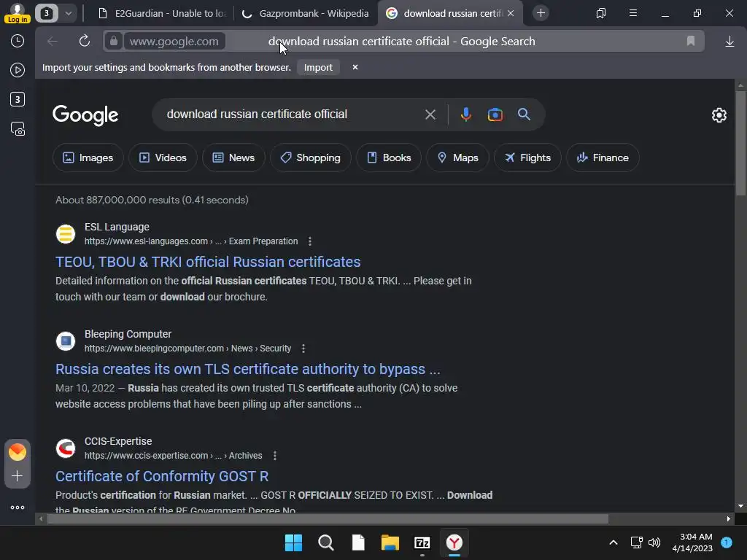Add a new sidebar app

pyautogui.click(x=18, y=475)
